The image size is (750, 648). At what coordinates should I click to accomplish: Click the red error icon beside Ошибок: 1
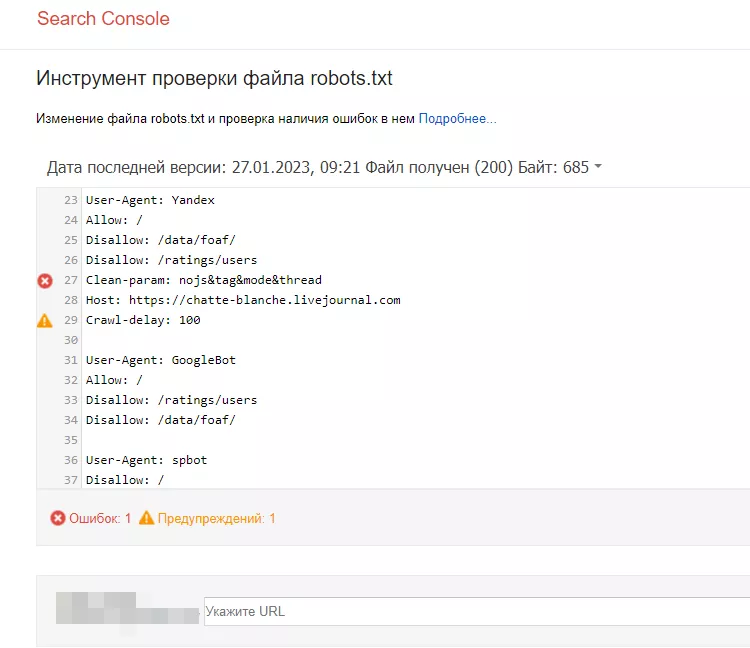click(x=58, y=518)
